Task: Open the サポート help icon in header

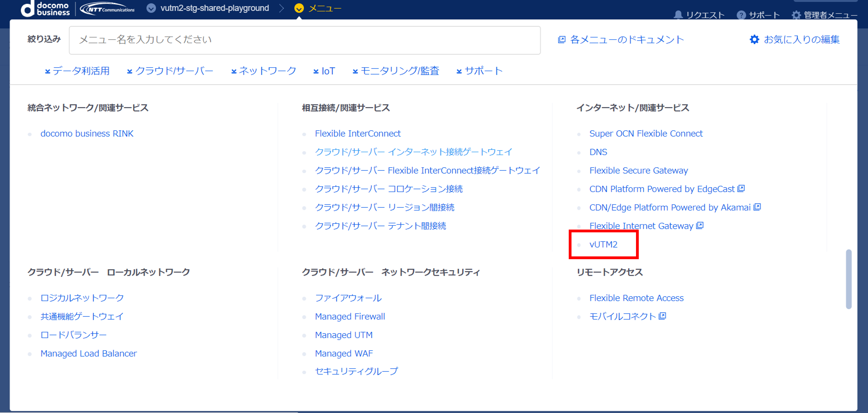Action: [x=741, y=15]
